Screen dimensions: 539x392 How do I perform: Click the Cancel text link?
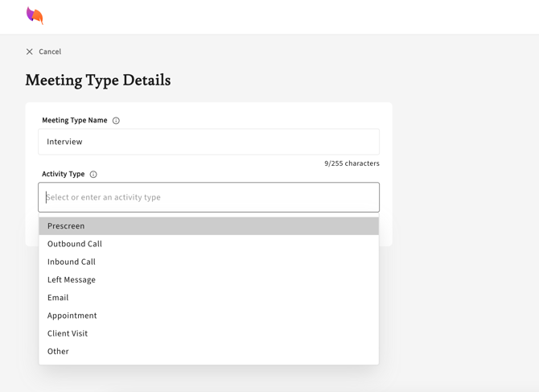[50, 52]
